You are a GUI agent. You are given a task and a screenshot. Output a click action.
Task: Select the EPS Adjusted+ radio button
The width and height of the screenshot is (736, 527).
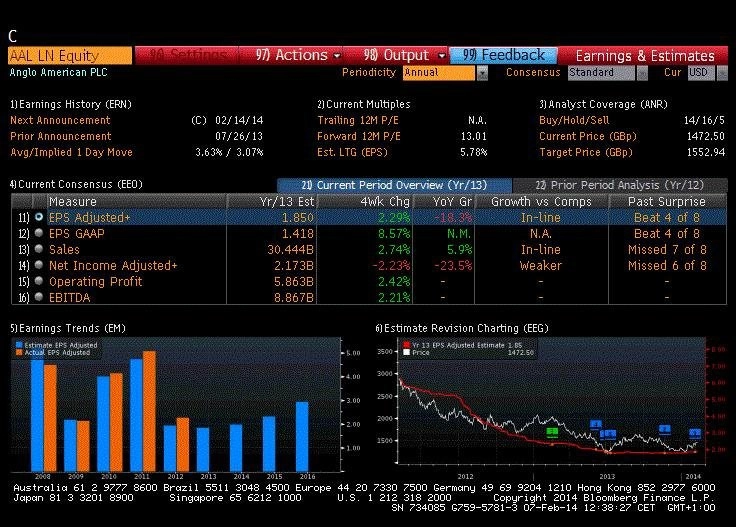coord(39,217)
